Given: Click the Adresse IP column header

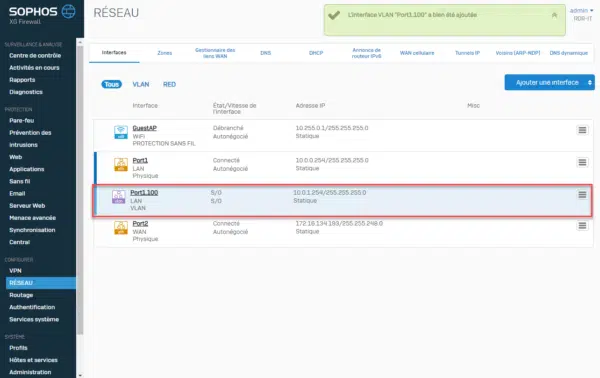Looking at the screenshot, I should coord(310,106).
